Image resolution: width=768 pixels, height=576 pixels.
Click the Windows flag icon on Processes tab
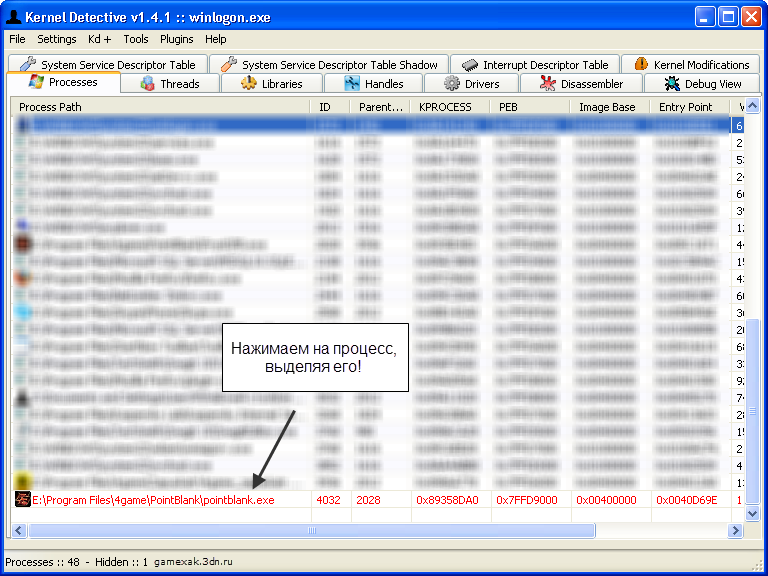tap(36, 82)
